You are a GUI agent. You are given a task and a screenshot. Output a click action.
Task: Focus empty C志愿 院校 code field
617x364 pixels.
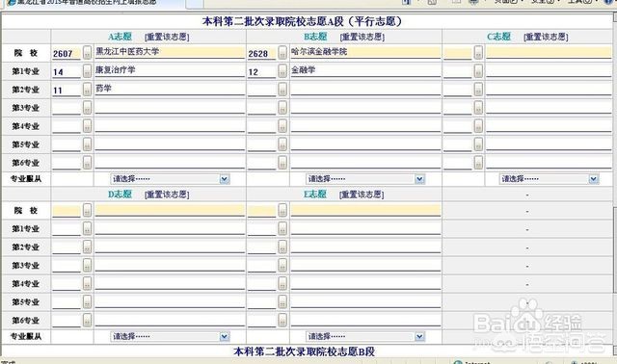click(x=457, y=53)
